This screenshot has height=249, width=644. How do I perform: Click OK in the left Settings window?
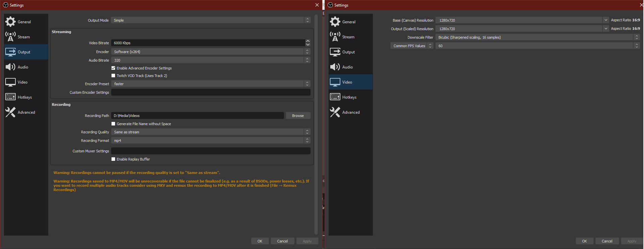[260, 241]
